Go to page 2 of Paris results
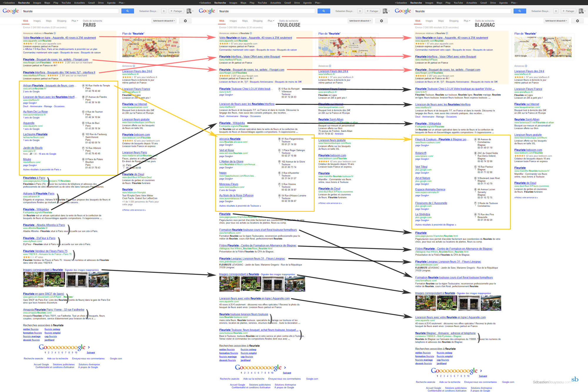Screen dimensions: 588x392 pos(49,353)
